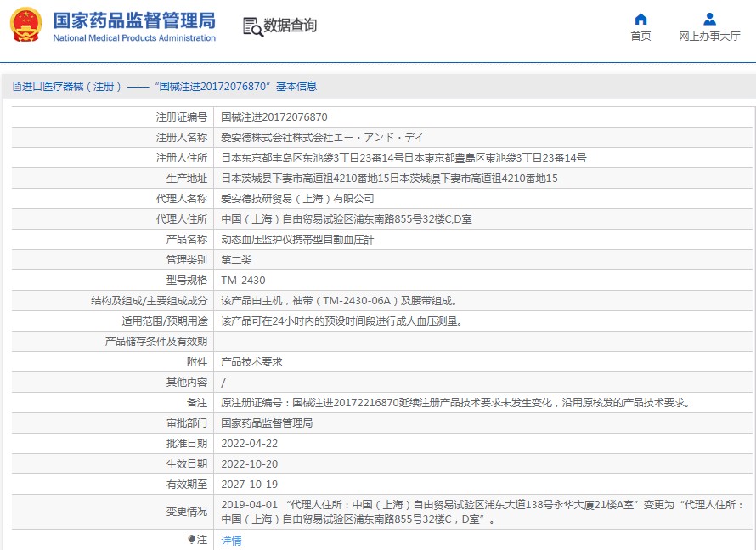Select model TM-2430 value
756x550 pixels.
243,281
